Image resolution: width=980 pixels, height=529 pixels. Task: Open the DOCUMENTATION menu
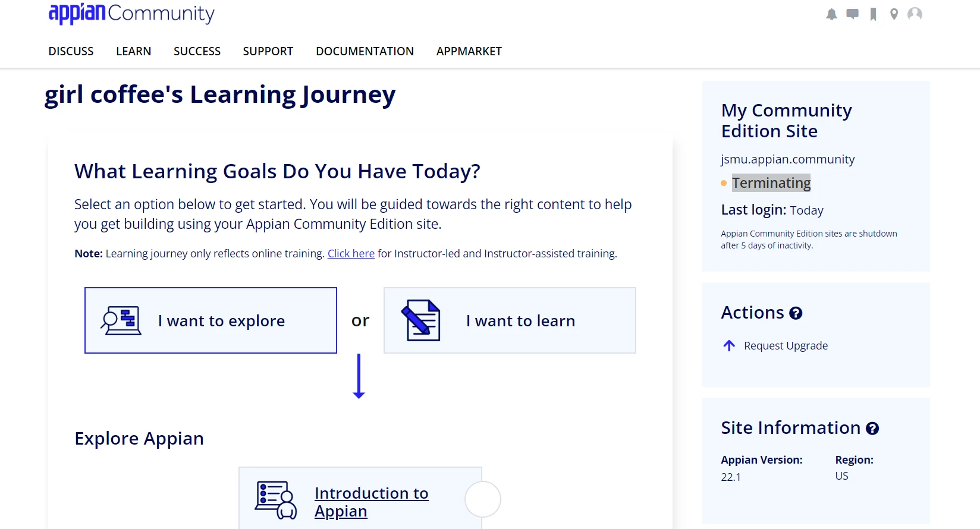365,51
